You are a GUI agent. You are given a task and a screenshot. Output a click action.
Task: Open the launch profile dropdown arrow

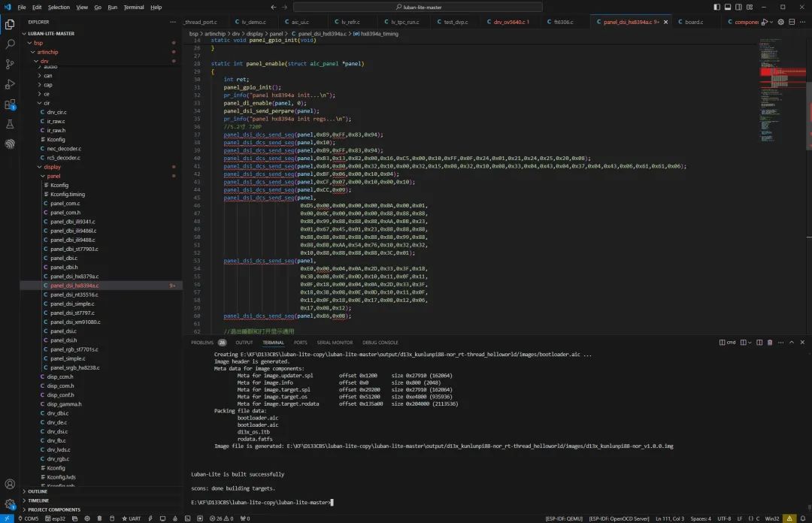coord(750,343)
